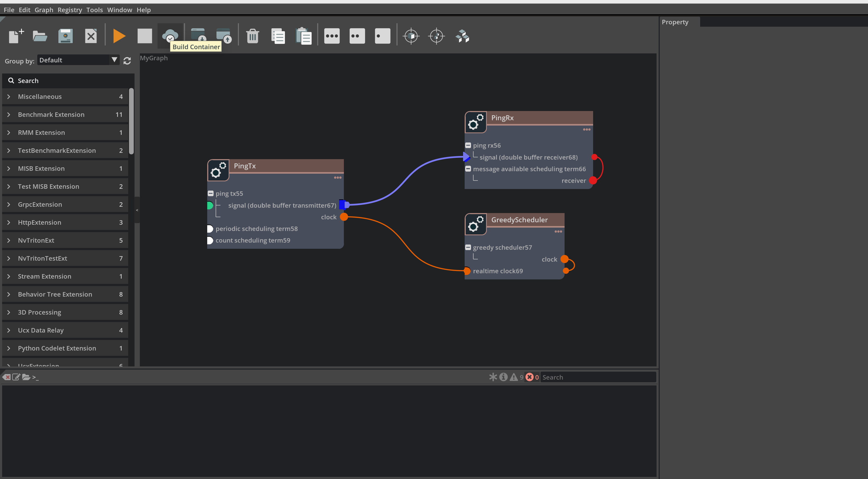Click the filled-cube crosshair focus icon
The image size is (868, 479).
411,36
